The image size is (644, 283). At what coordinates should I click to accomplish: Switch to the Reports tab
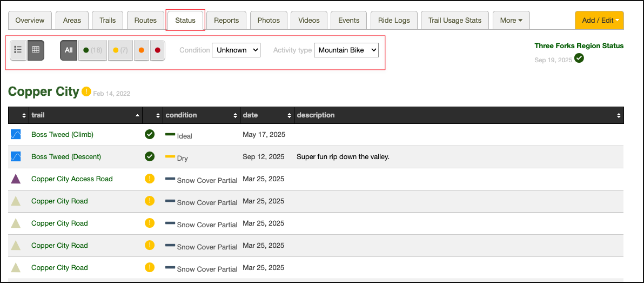226,21
